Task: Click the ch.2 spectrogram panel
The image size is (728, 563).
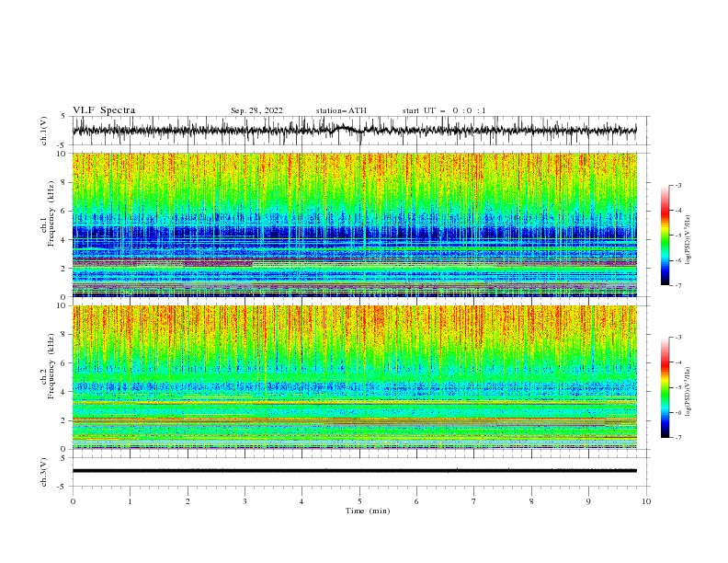Action: pos(354,377)
